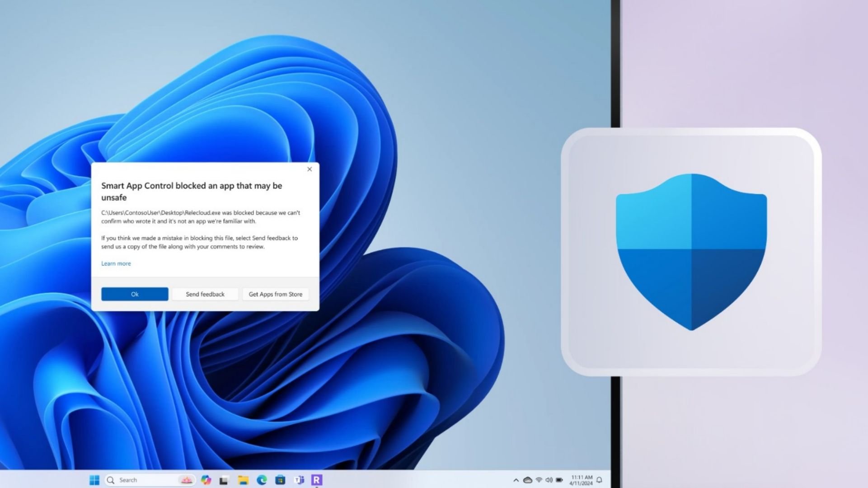Open the notification bell in taskbar

(x=600, y=480)
